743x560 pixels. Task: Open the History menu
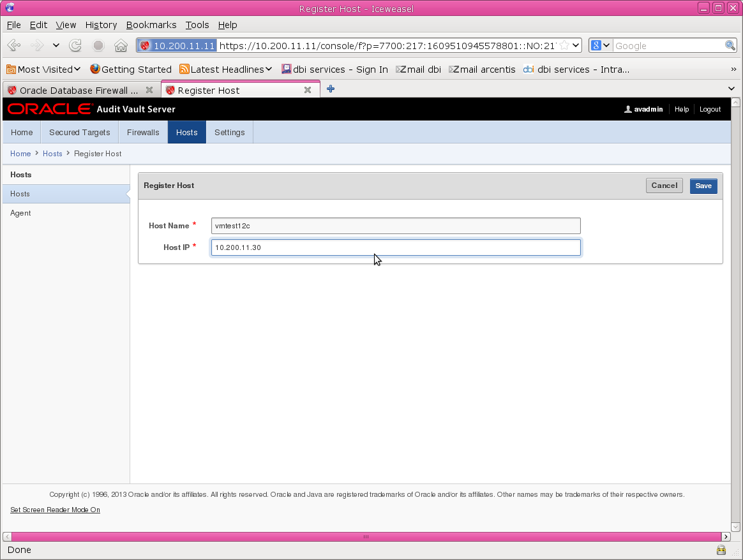click(x=101, y=25)
